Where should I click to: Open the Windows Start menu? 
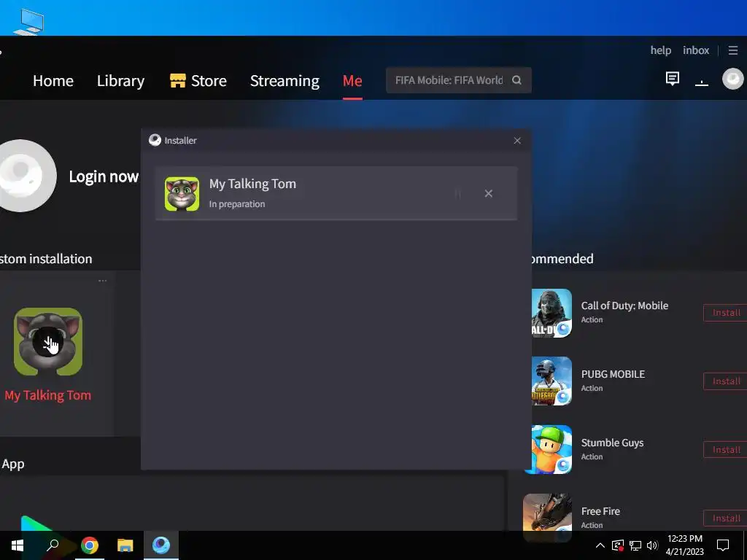tap(18, 545)
